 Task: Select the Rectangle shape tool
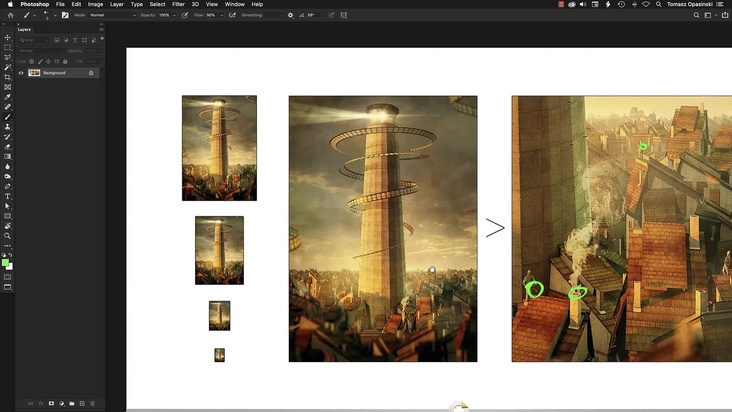(x=7, y=216)
